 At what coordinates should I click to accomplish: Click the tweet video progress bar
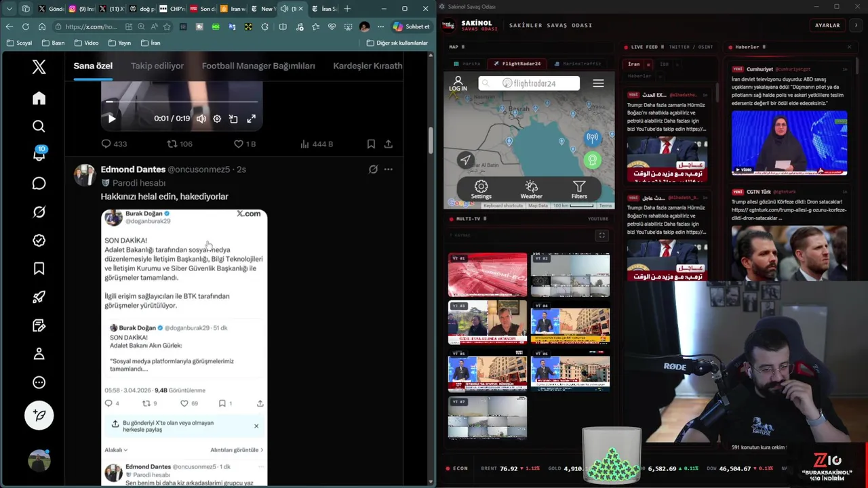(182, 102)
